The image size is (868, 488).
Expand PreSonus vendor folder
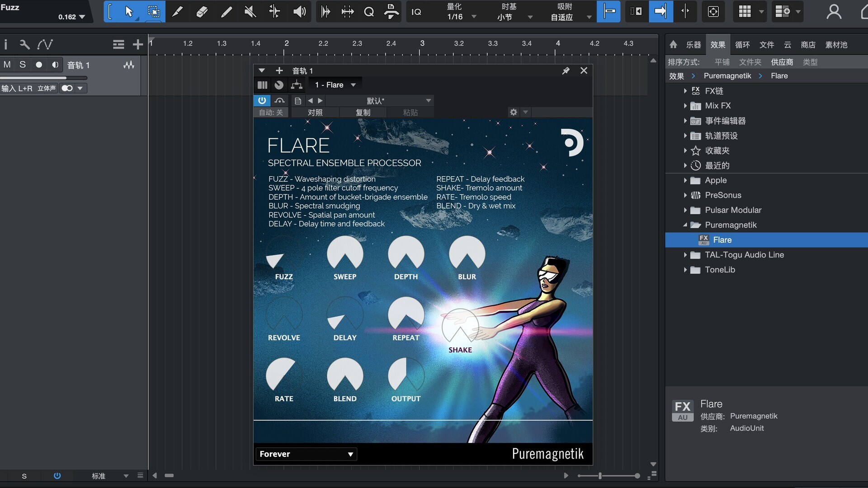pyautogui.click(x=685, y=195)
